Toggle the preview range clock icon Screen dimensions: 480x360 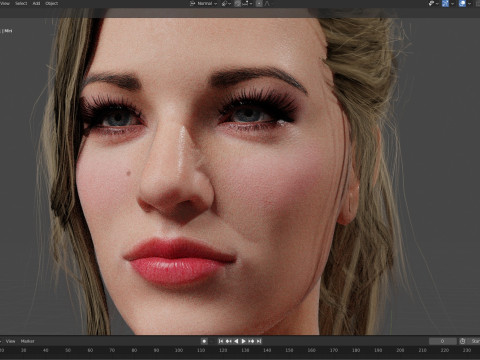pos(463,341)
